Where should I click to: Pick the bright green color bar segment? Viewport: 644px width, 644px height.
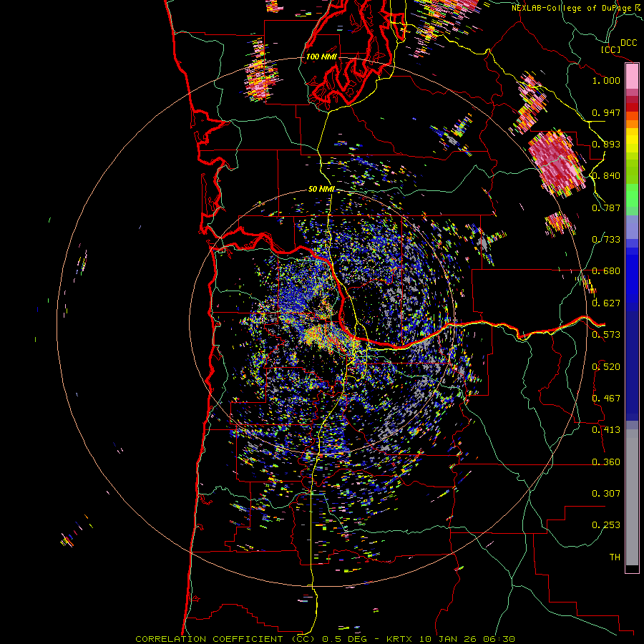tap(632, 195)
